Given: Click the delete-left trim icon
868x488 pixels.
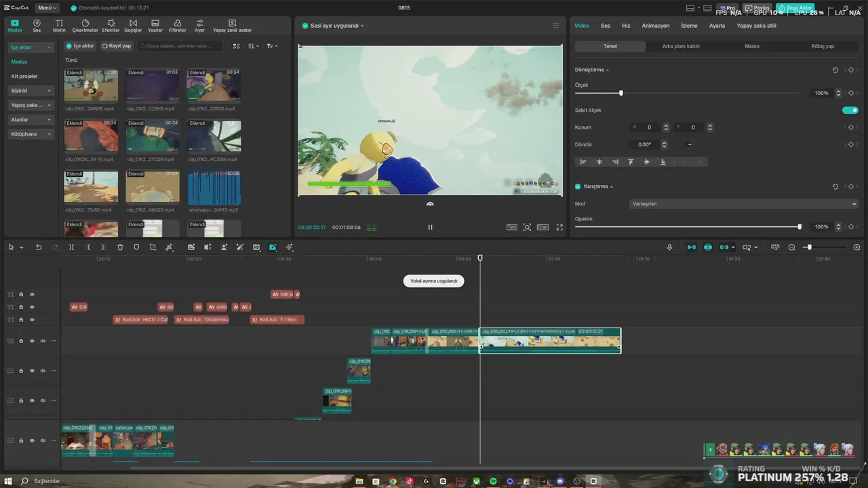Looking at the screenshot, I should [x=87, y=247].
